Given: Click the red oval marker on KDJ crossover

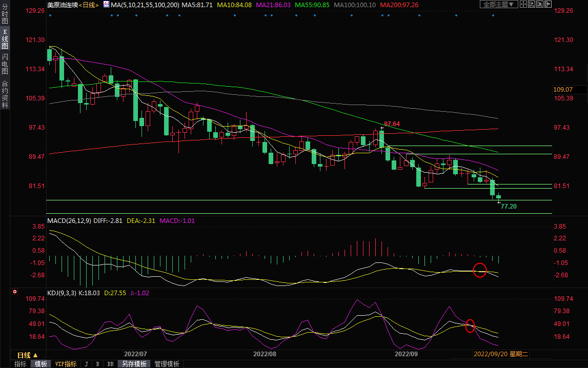Looking at the screenshot, I should point(470,325).
